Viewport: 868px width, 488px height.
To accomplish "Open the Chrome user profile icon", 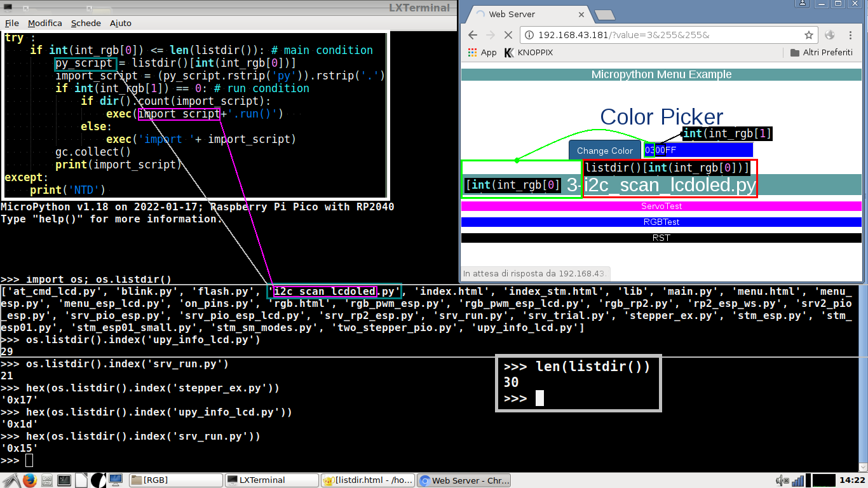I will tap(801, 4).
